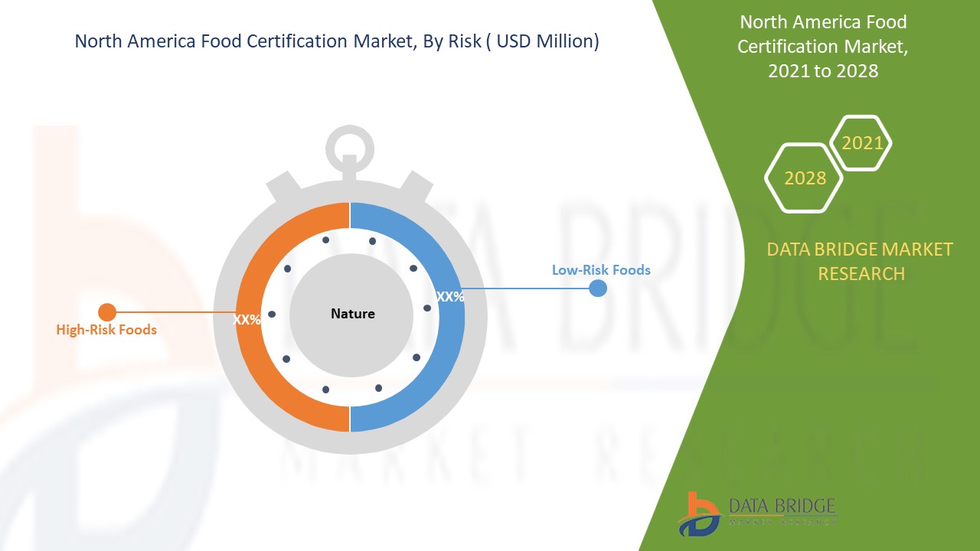
Task: Click the stopwatch crown button at top
Action: (351, 147)
